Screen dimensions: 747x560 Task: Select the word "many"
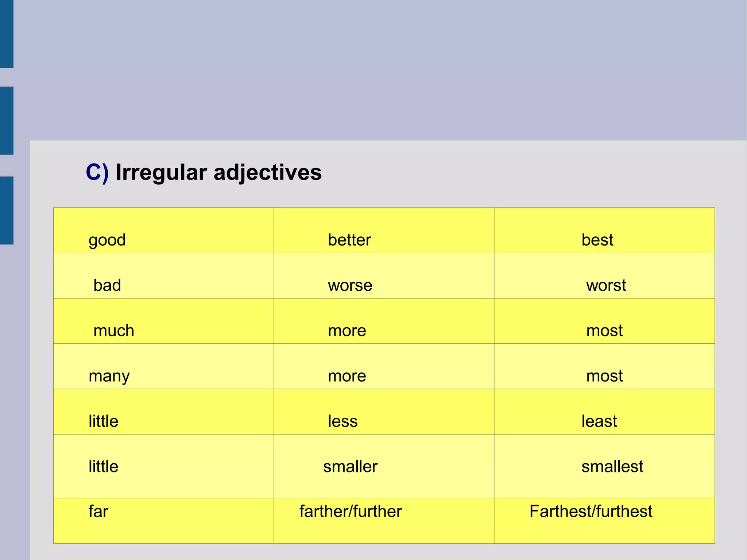click(x=109, y=376)
